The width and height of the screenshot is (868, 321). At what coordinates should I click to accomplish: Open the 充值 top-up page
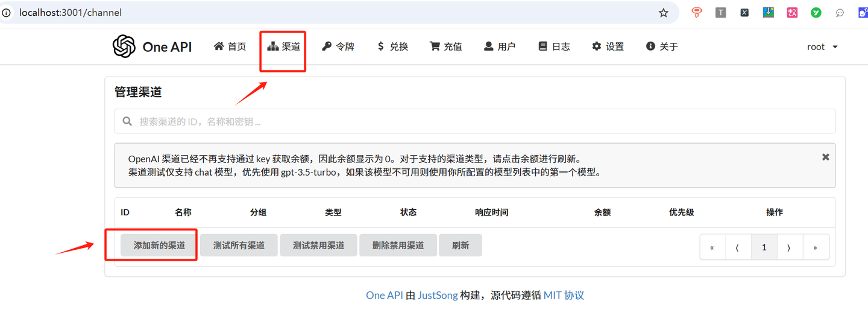(x=446, y=46)
